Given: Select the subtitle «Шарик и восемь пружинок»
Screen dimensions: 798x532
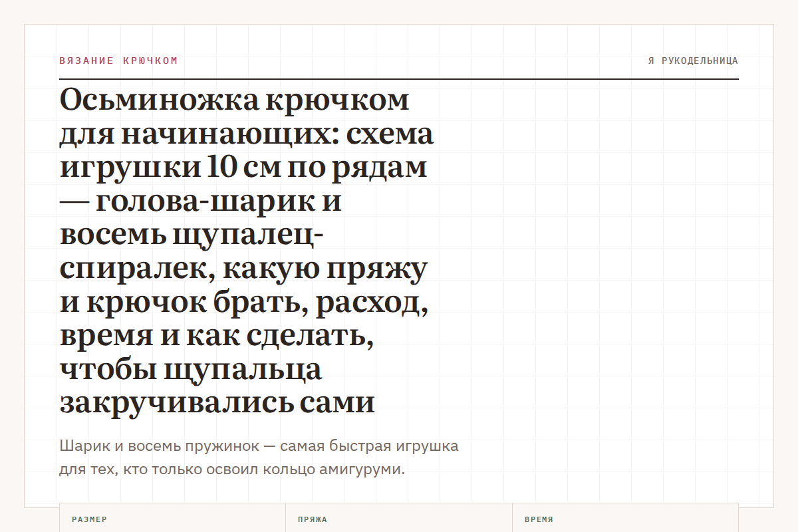Looking at the screenshot, I should (x=259, y=458).
